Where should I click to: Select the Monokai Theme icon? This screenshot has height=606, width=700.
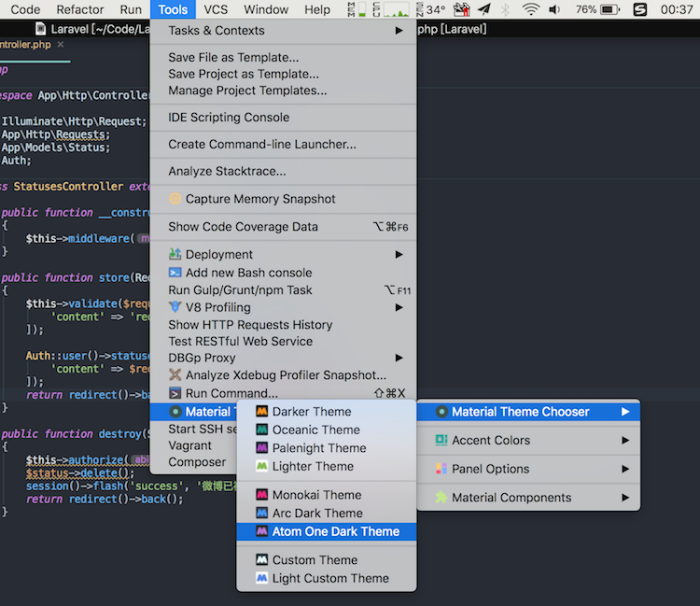coord(262,495)
